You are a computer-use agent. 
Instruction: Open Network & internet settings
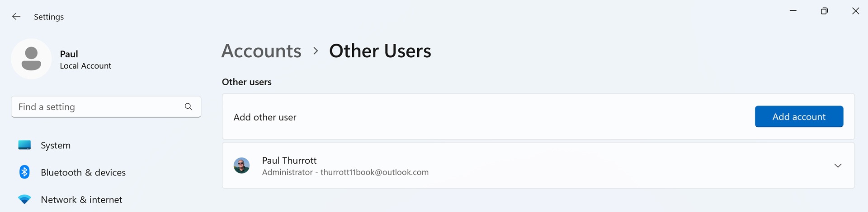81,199
